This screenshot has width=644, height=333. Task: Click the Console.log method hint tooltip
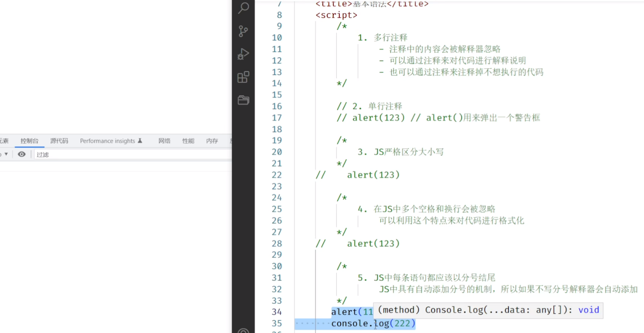tap(488, 310)
